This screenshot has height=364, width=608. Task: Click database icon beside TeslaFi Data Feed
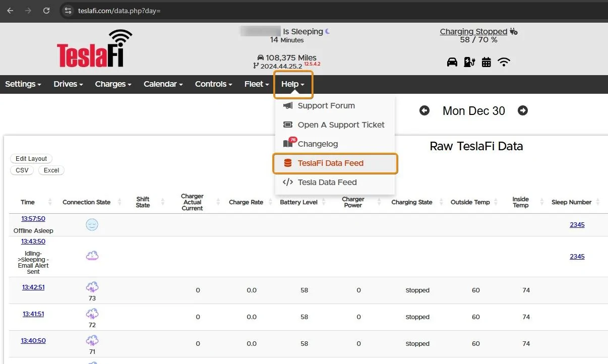click(x=288, y=163)
